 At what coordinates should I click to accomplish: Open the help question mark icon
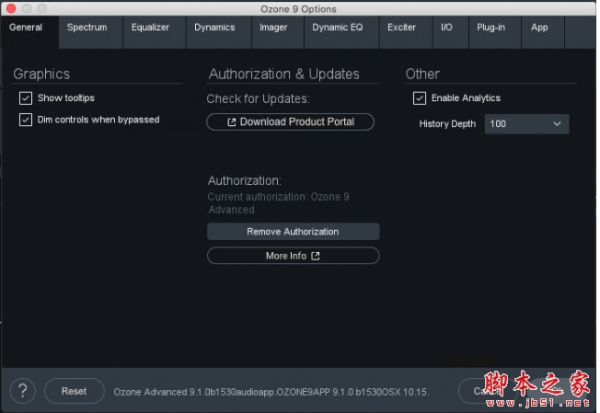[23, 391]
